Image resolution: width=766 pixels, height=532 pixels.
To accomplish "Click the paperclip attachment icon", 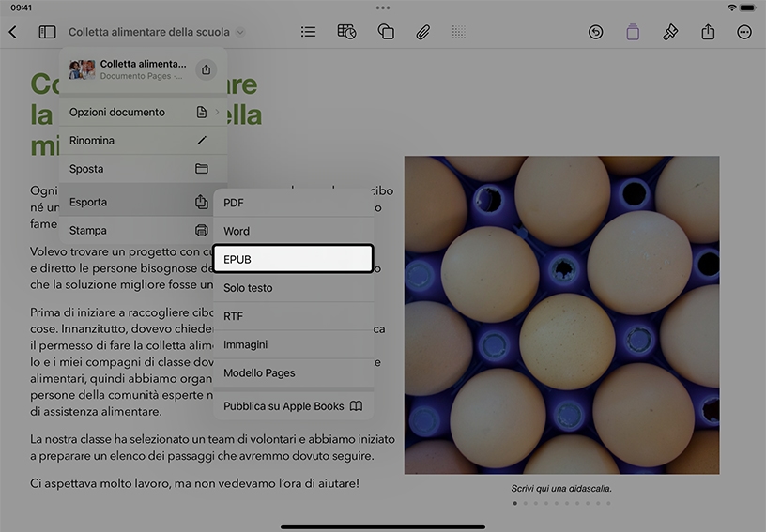I will pos(423,32).
